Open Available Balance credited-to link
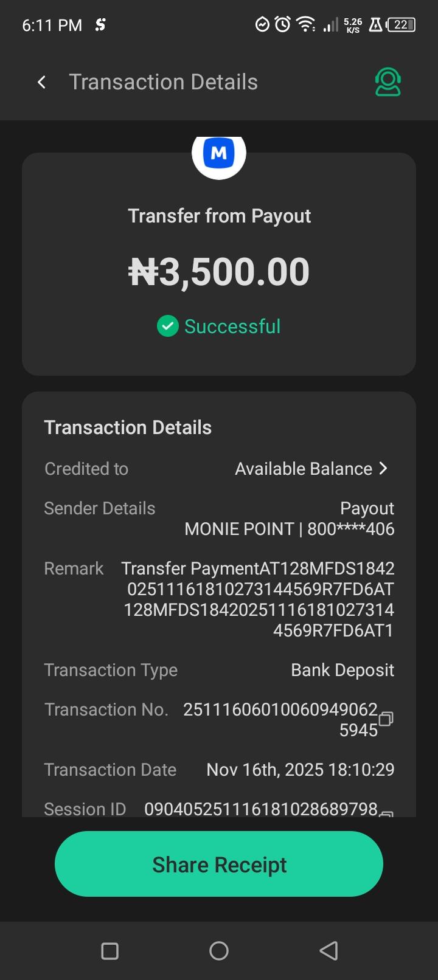438x980 pixels. point(304,469)
